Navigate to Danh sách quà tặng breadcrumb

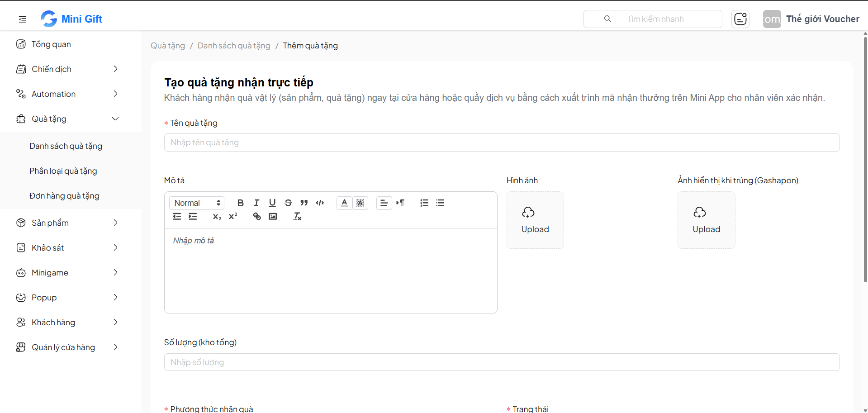pyautogui.click(x=234, y=46)
